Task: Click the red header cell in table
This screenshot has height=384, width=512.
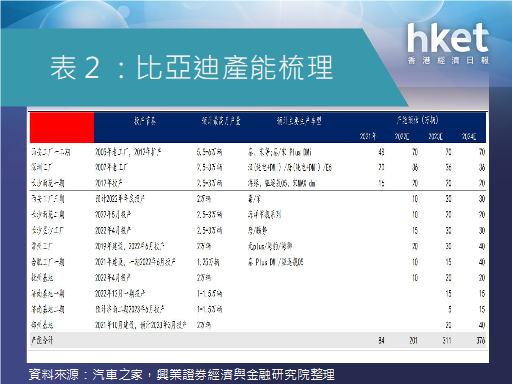Action: (62, 128)
